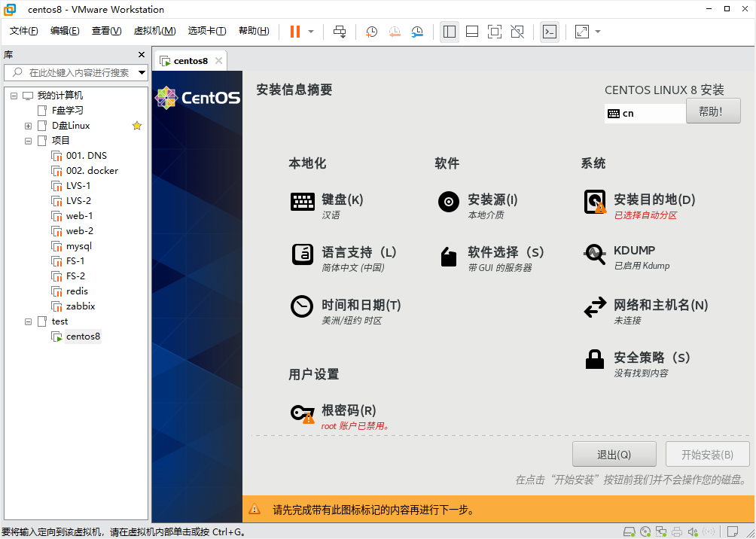Image resolution: width=756 pixels, height=539 pixels.
Task: Open the dropdown arrow beside the pause button
Action: pos(311,32)
